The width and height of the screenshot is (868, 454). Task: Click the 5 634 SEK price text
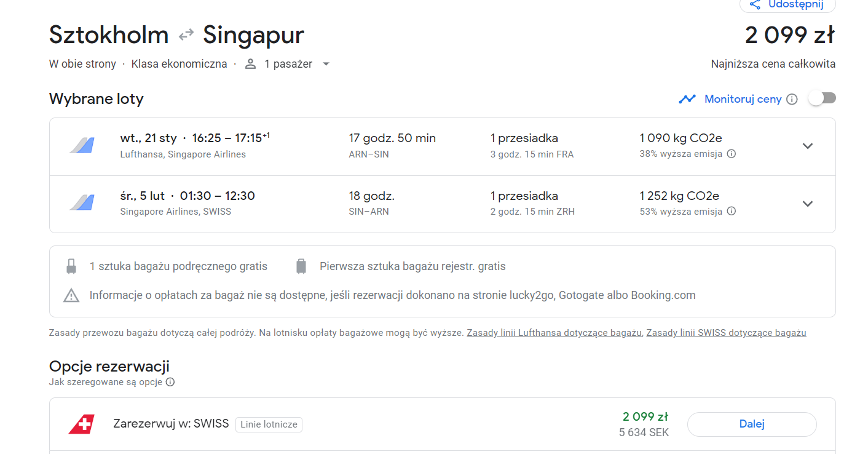click(644, 432)
